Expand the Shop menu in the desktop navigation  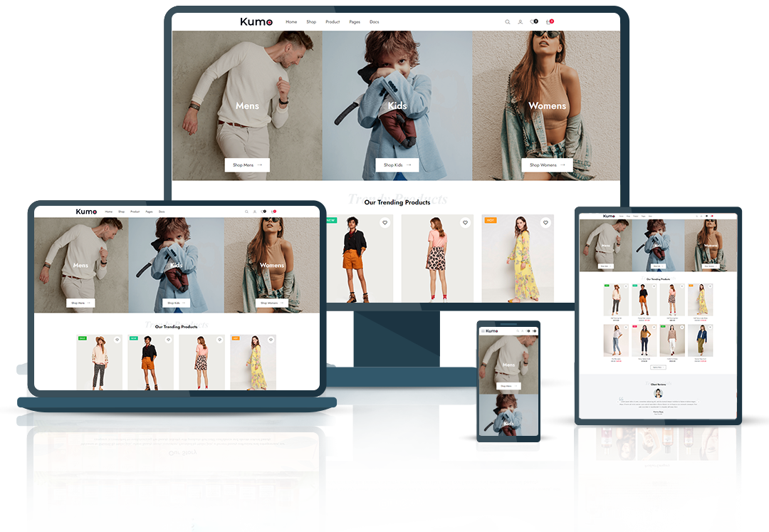pyautogui.click(x=311, y=22)
